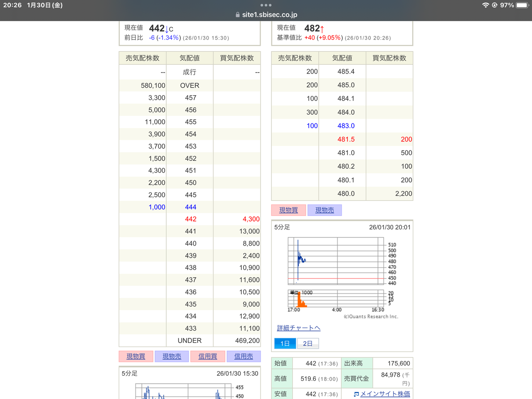The height and width of the screenshot is (399, 532).
Task: Tap the Wi-Fi icon in status bar
Action: pos(485,5)
